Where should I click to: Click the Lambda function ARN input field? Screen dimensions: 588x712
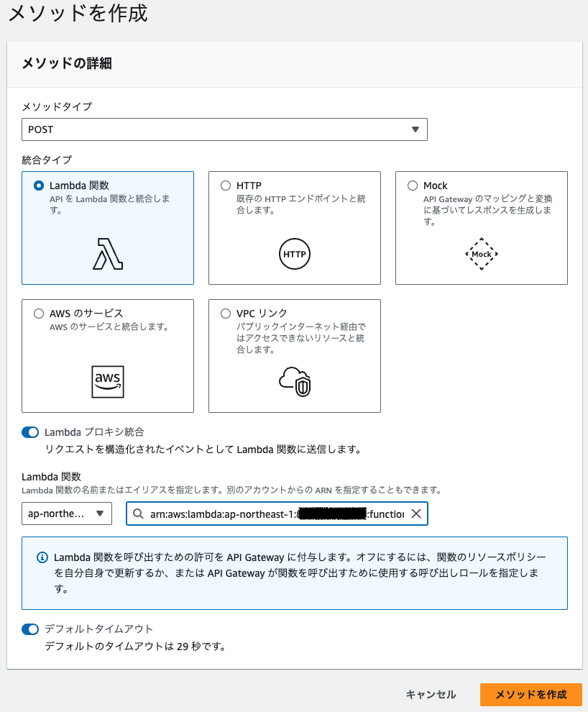pos(277,514)
